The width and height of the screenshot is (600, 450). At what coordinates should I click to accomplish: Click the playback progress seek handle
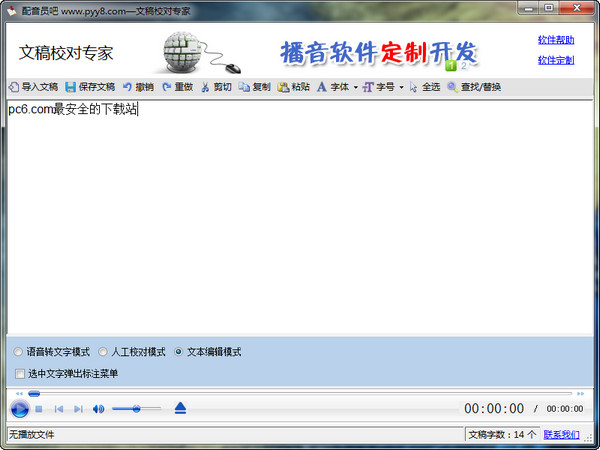[x=34, y=393]
